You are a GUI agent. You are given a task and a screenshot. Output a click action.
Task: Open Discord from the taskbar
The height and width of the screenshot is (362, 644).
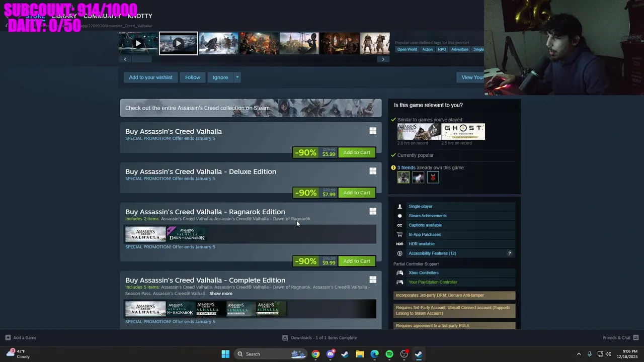[x=330, y=354]
